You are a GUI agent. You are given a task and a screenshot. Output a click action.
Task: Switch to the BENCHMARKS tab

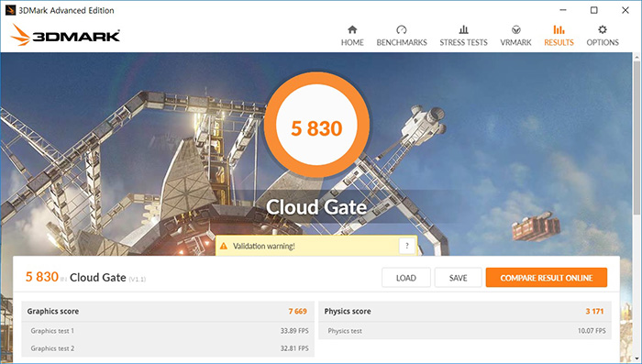pyautogui.click(x=402, y=42)
